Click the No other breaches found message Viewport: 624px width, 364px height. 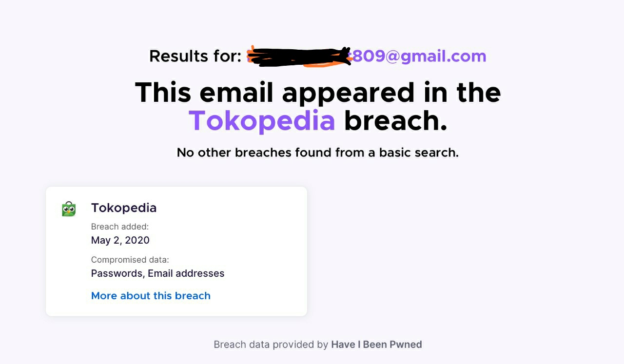(x=318, y=153)
